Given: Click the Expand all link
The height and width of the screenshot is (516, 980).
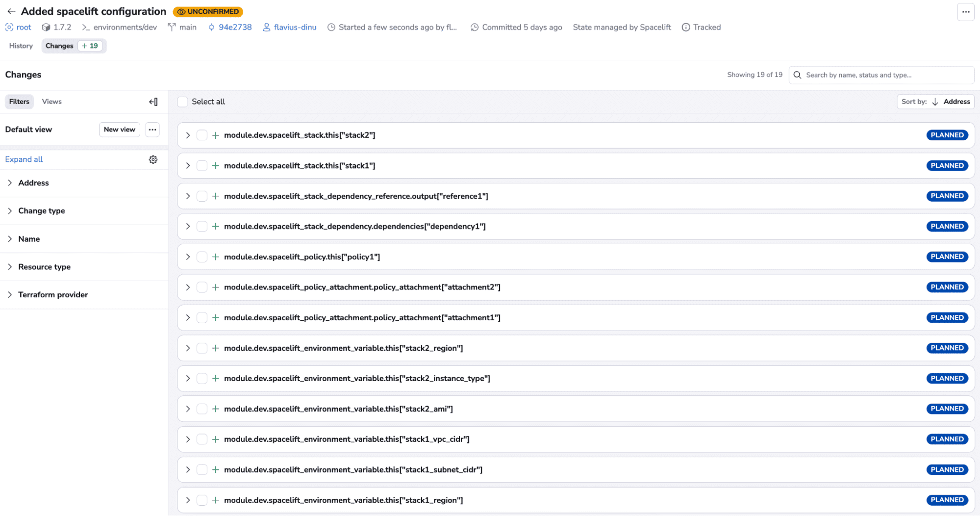Looking at the screenshot, I should click(x=24, y=159).
